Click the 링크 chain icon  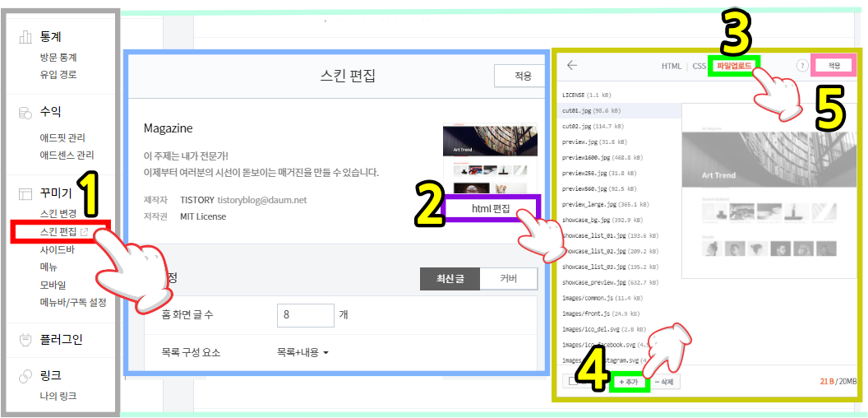[x=25, y=376]
